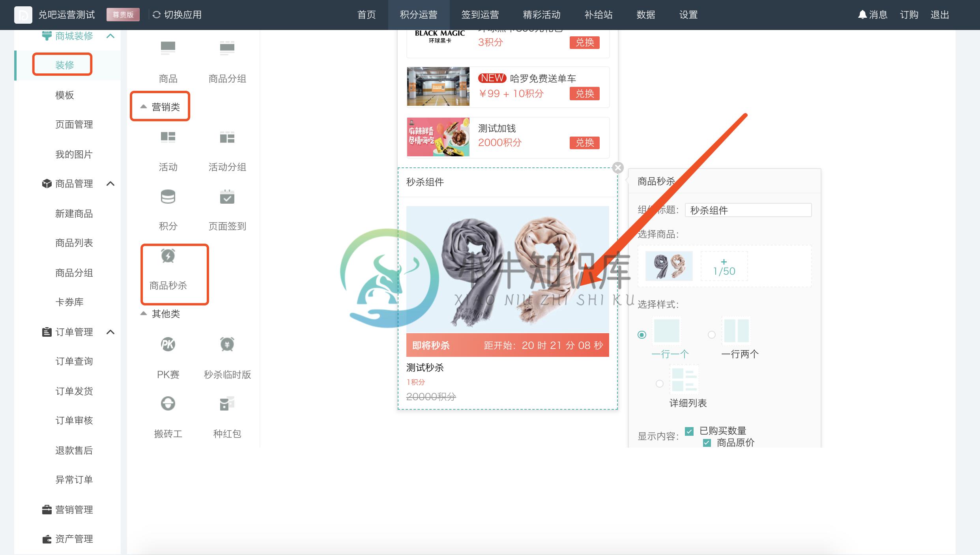The width and height of the screenshot is (980, 555).
Task: Click the 营销管理 briefcase icon
Action: [47, 510]
